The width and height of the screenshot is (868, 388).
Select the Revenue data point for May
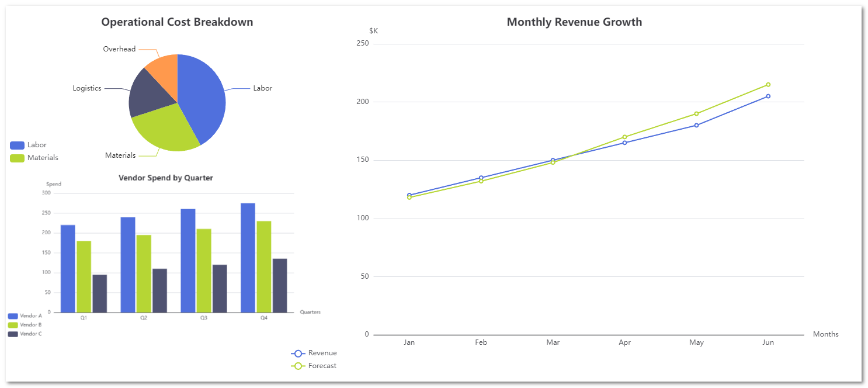point(696,125)
